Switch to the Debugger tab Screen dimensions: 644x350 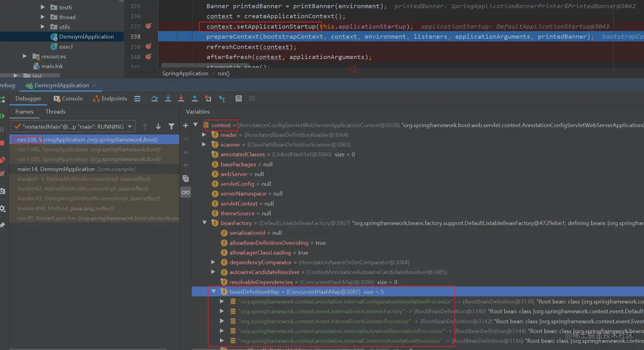[x=28, y=99]
